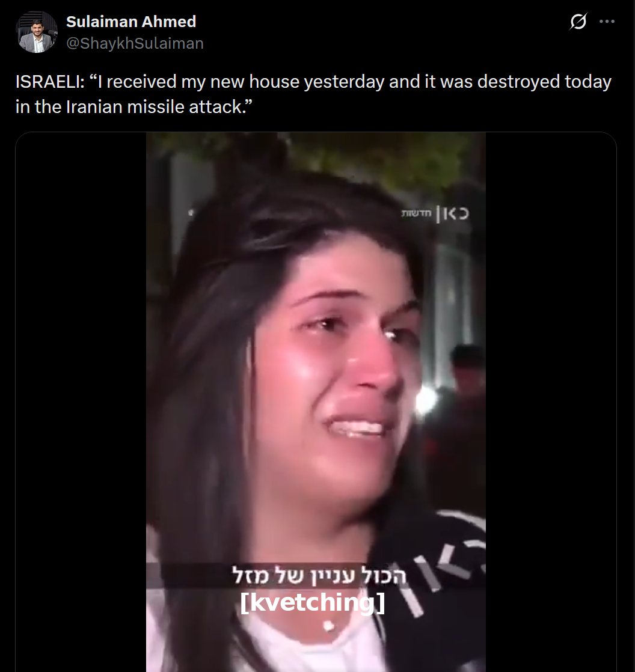Click the [kvetching] caption overlay
Viewport: 635px width, 672px height.
[x=313, y=602]
